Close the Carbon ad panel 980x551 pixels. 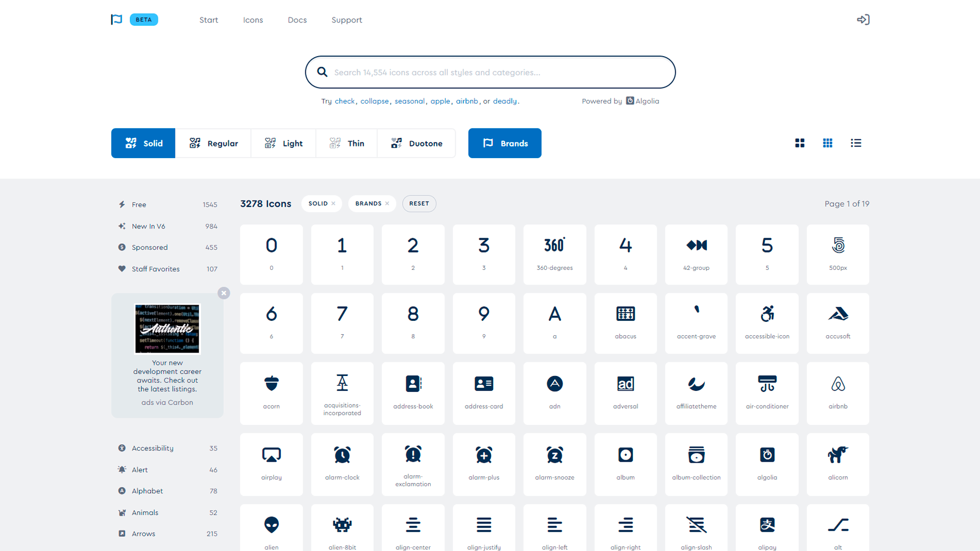224,293
